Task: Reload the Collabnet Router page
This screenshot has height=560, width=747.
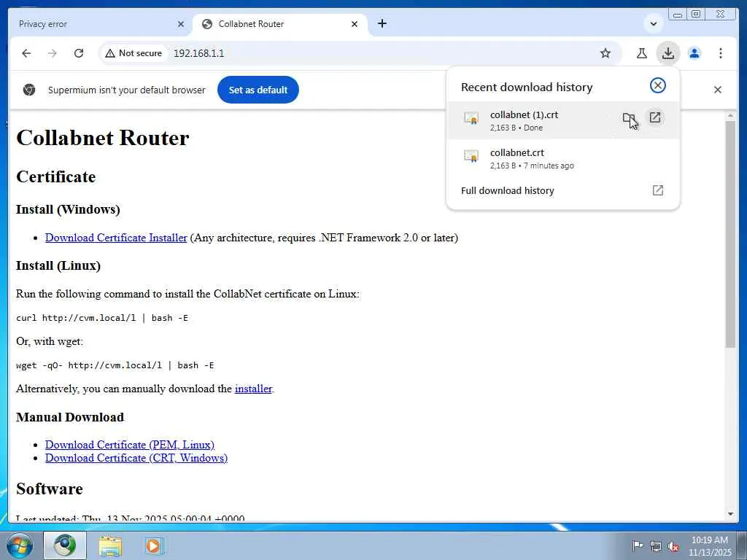Action: coord(79,53)
